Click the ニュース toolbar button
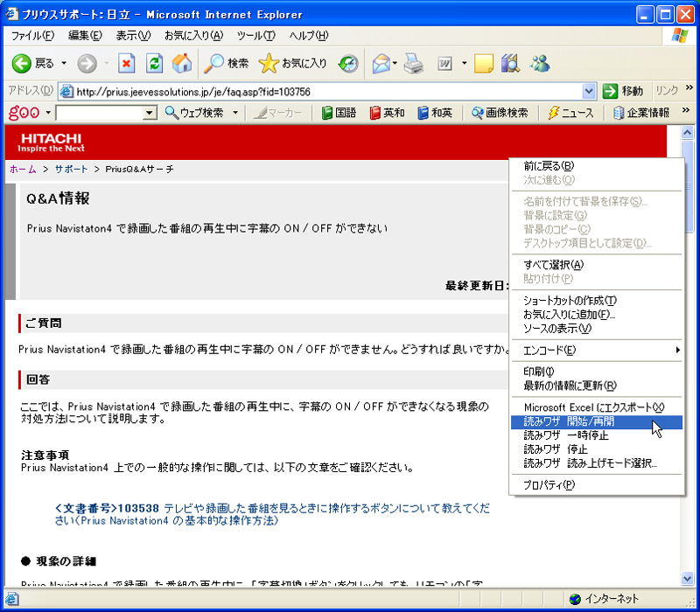700x612 pixels. (x=571, y=113)
